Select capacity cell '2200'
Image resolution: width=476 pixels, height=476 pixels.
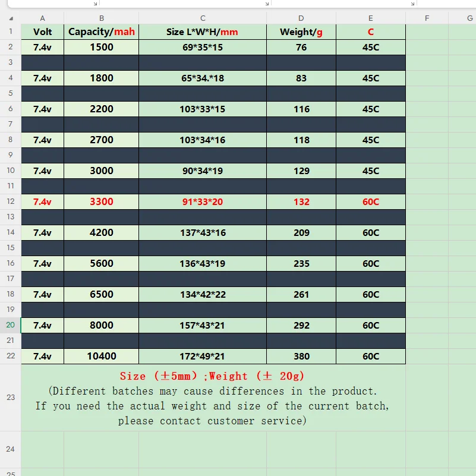[x=102, y=109]
